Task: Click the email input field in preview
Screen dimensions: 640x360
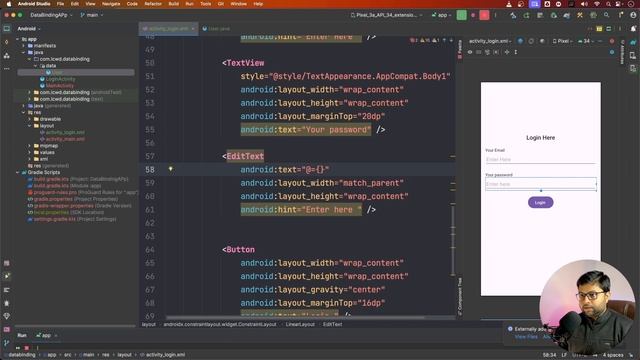Action: [x=540, y=159]
